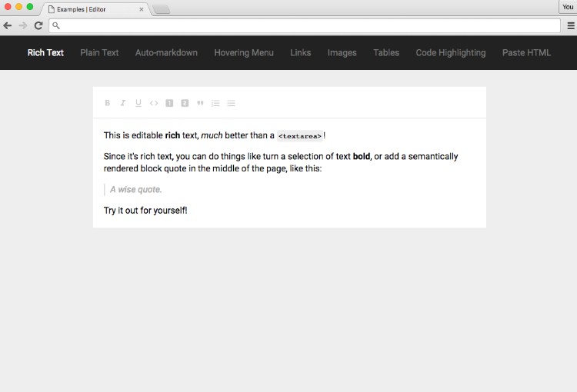This screenshot has height=392, width=577.
Task: Reload the page with the refresh icon
Action: (x=38, y=25)
